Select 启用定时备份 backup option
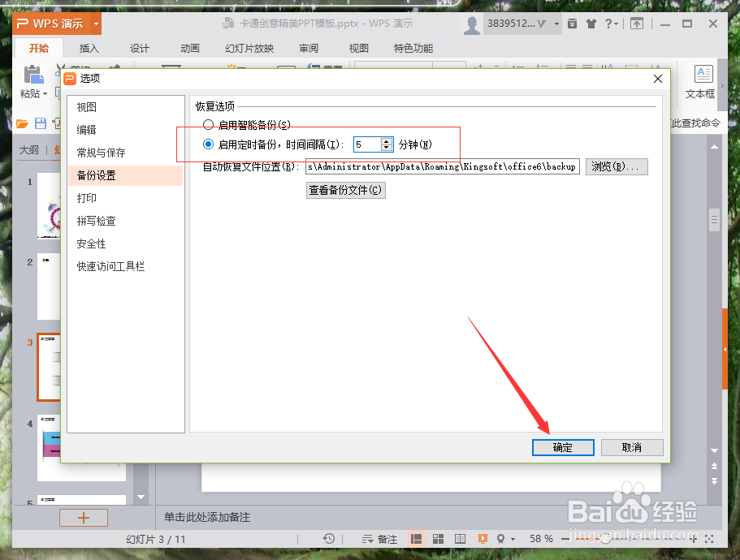Viewport: 740px width, 560px height. (x=209, y=144)
